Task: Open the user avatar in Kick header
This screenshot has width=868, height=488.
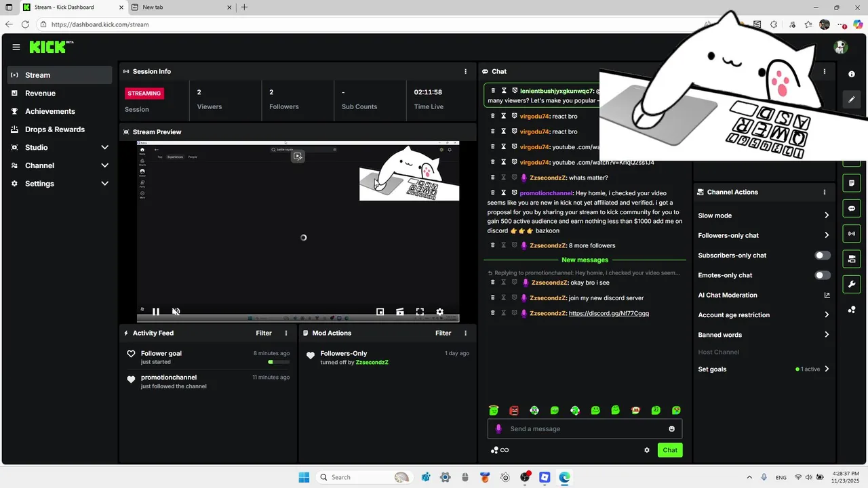Action: (841, 47)
